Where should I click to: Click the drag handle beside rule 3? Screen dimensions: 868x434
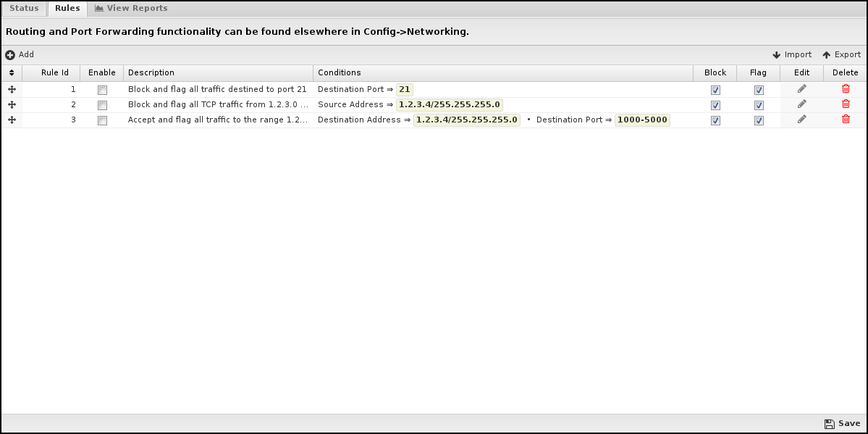(x=12, y=120)
